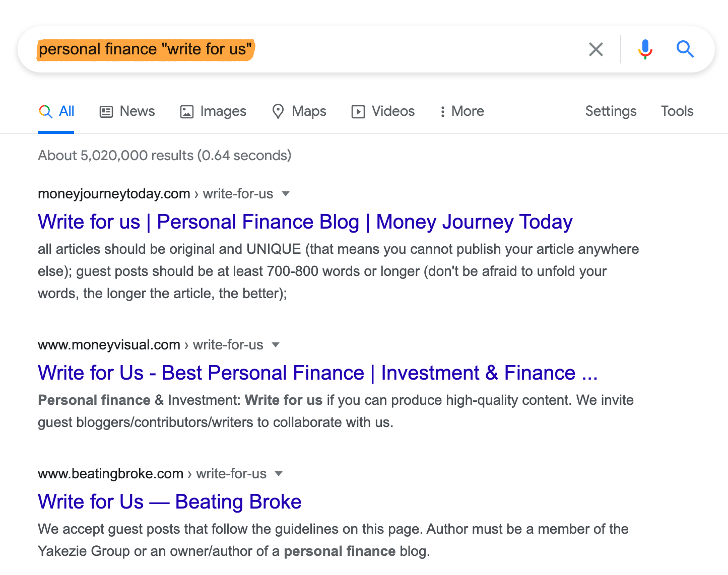The width and height of the screenshot is (728, 575).
Task: Clear the search box with the X icon
Action: (x=595, y=49)
